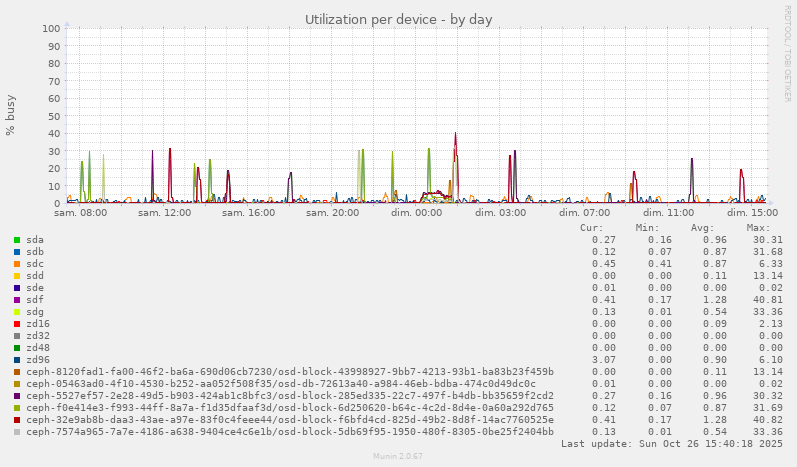Select the zd96 legend color box

pos(17,360)
